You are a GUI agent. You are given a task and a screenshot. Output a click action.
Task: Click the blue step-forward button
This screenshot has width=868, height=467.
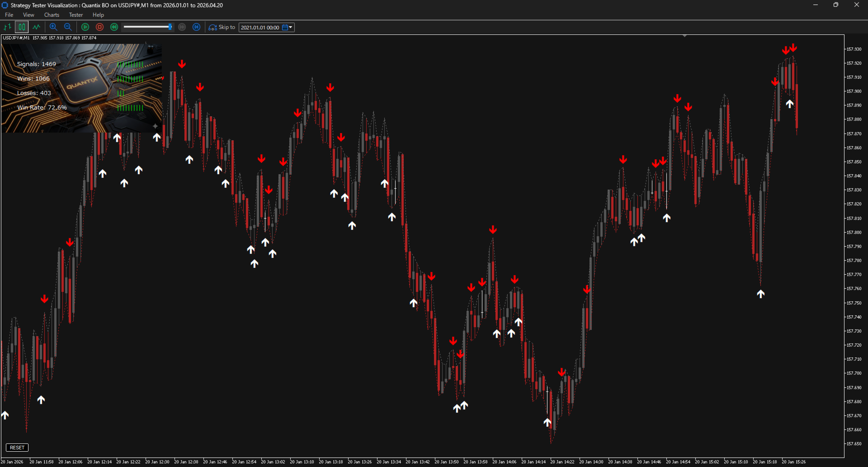click(x=197, y=27)
